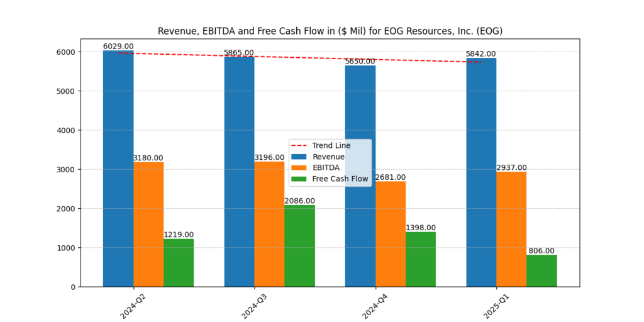This screenshot has width=644, height=322.
Task: Click the 2025-Q1 orange EBITDA bar
Action: [x=511, y=230]
